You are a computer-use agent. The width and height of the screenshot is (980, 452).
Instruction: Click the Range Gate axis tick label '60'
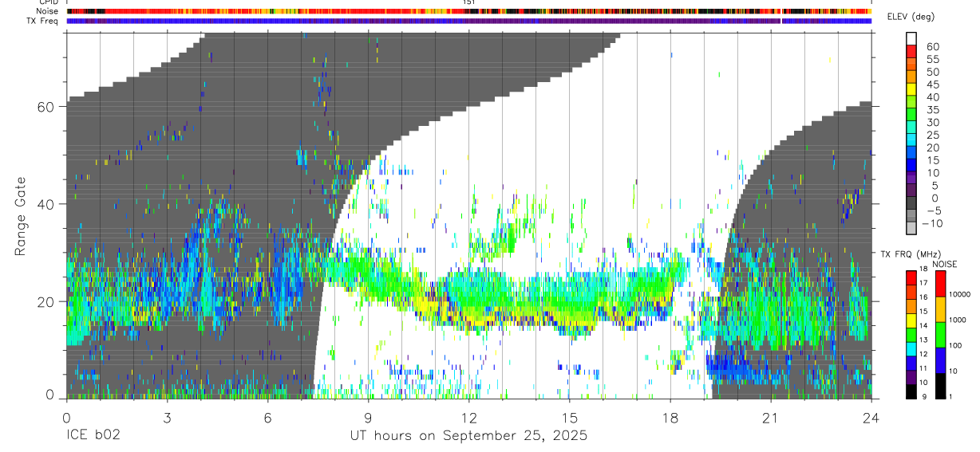pos(46,107)
